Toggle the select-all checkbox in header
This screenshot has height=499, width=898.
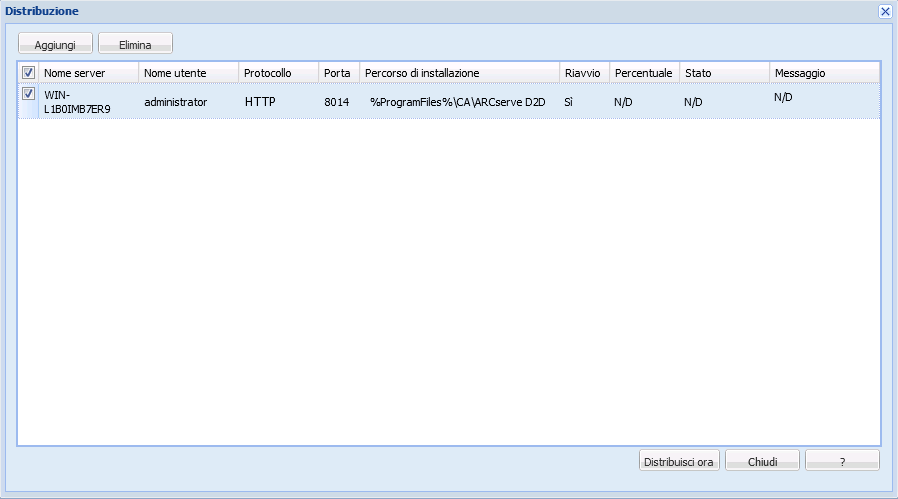(x=28, y=73)
